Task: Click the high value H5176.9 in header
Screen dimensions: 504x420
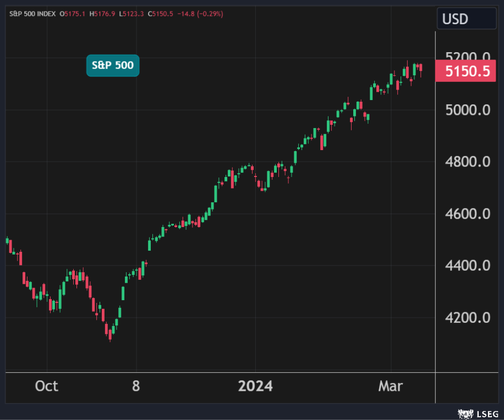Action: (105, 14)
